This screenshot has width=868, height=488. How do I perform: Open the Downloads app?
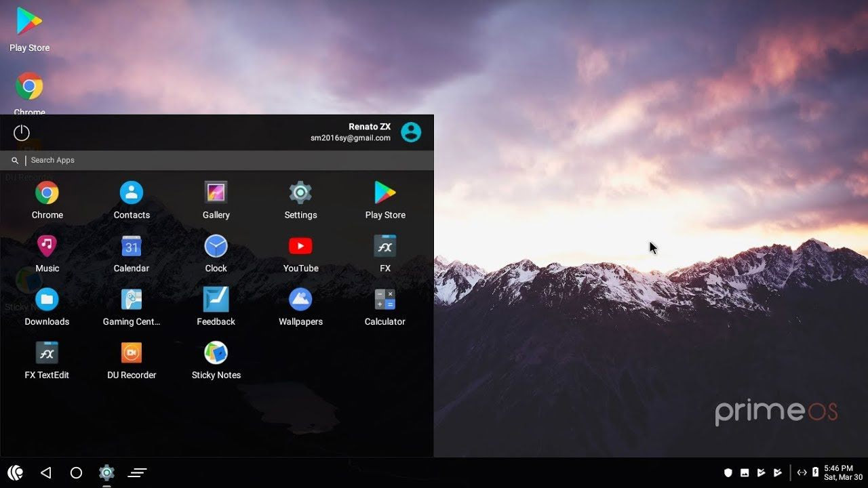[47, 307]
